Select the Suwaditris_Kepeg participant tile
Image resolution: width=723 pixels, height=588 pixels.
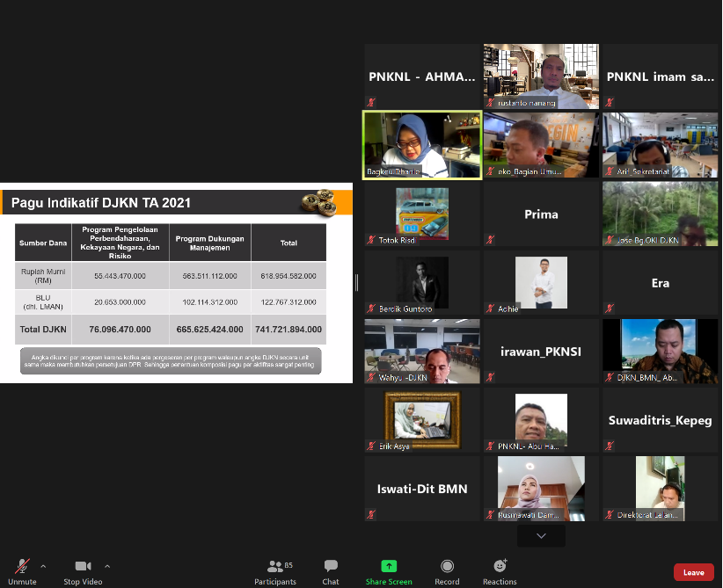[x=660, y=420]
